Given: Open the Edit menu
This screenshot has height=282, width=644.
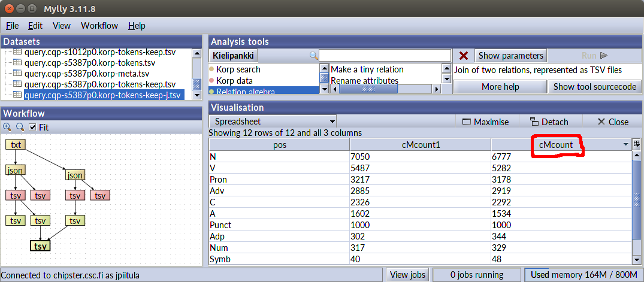Looking at the screenshot, I should pyautogui.click(x=35, y=26).
